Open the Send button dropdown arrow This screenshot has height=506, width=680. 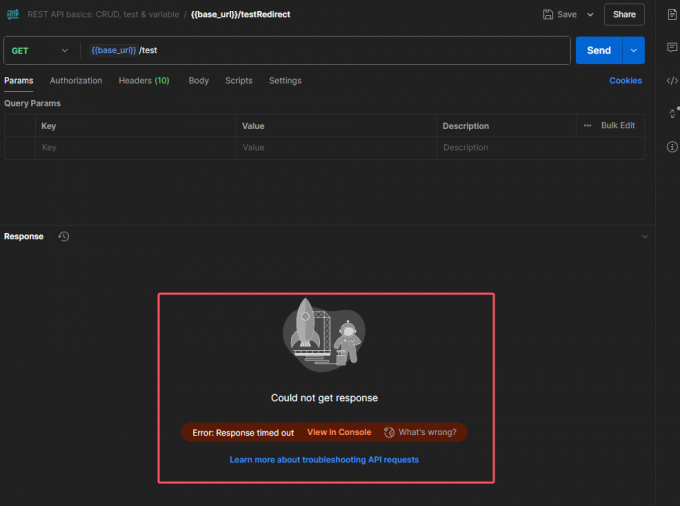coord(634,50)
